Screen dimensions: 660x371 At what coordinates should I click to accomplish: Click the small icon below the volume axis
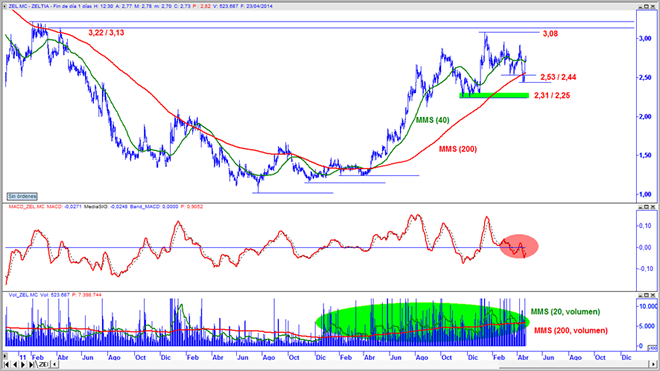(x=652, y=348)
